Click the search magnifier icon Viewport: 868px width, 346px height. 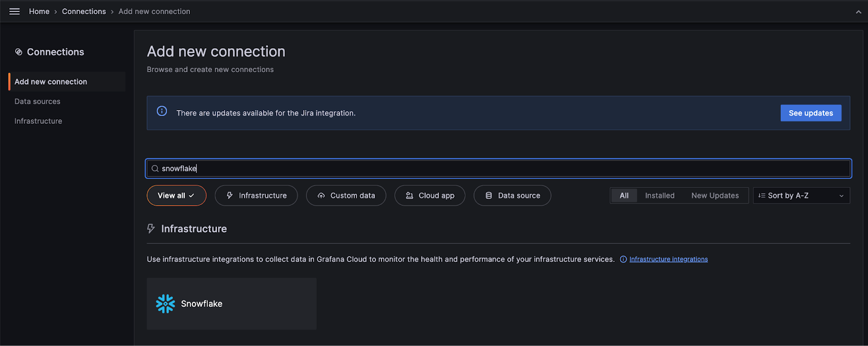(155, 169)
